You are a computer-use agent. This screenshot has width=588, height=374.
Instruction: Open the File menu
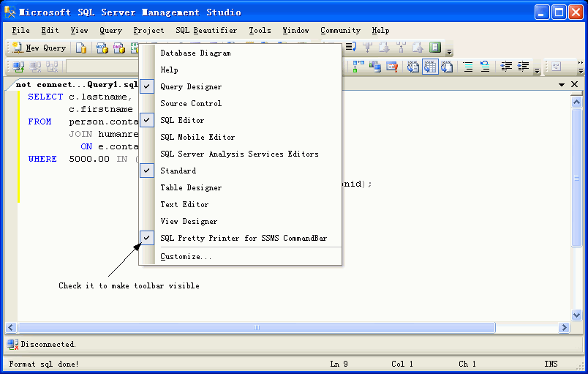click(x=20, y=31)
